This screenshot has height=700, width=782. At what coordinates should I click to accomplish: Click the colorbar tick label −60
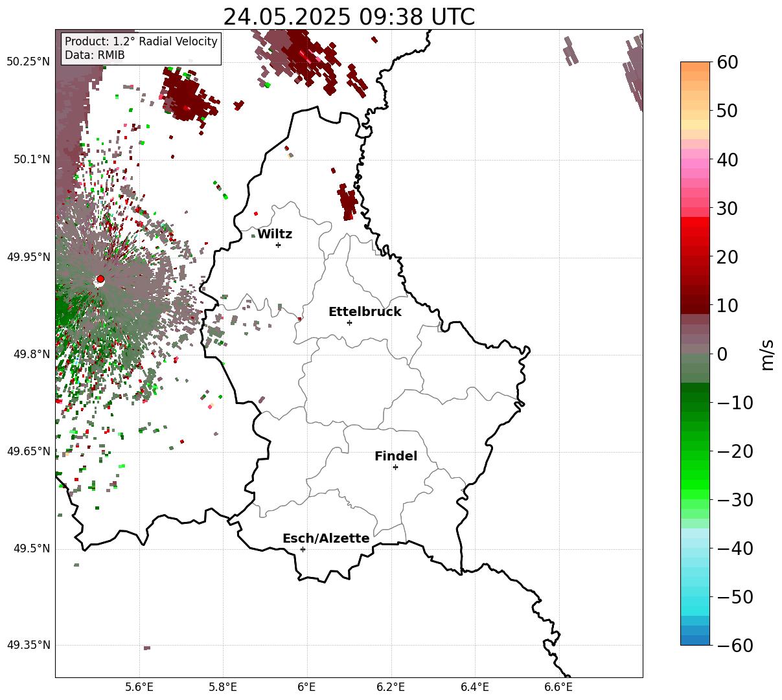coord(735,646)
